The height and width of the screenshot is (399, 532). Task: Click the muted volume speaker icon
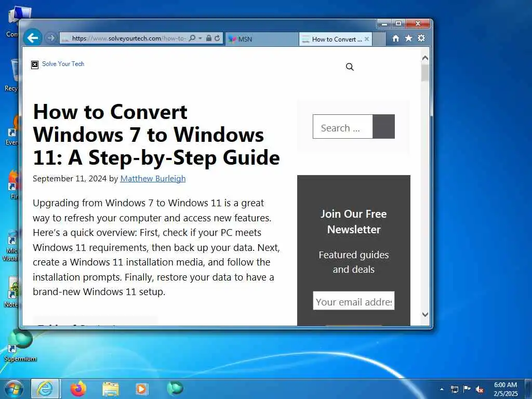pos(480,390)
